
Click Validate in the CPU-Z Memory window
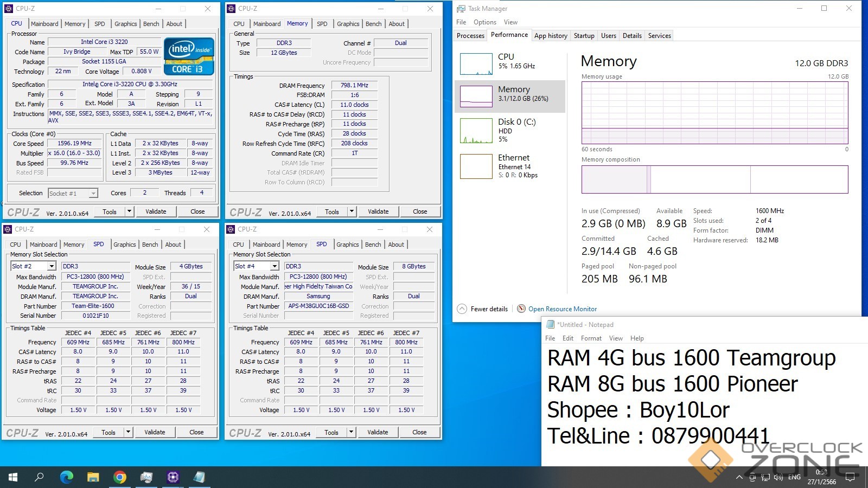point(378,211)
